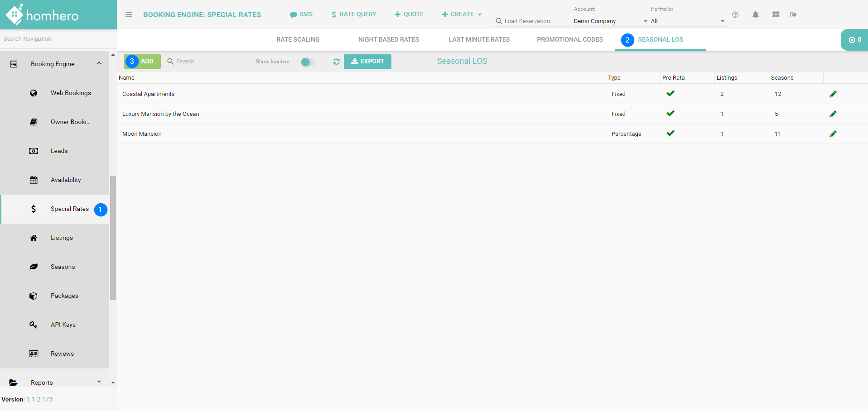Viewport: 868px width, 411px height.
Task: Open the grid apps icon
Action: [x=776, y=14]
